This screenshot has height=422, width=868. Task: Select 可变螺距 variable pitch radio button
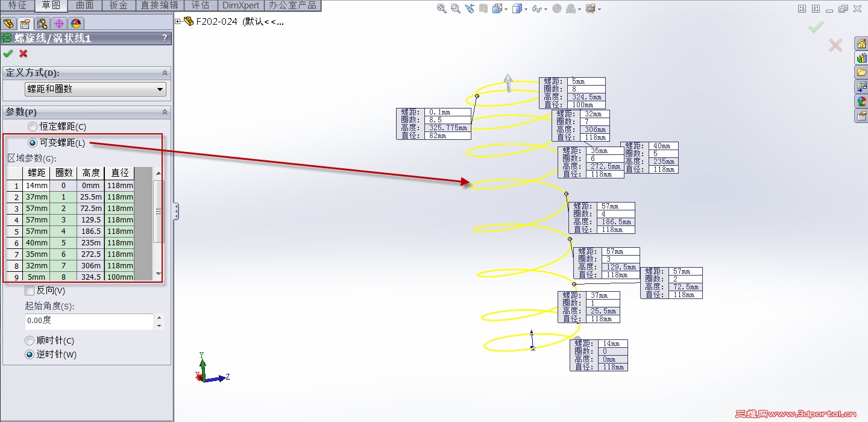(32, 143)
